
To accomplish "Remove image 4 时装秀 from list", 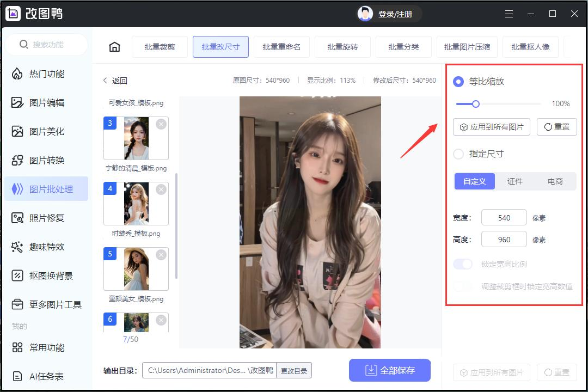I will click(161, 189).
